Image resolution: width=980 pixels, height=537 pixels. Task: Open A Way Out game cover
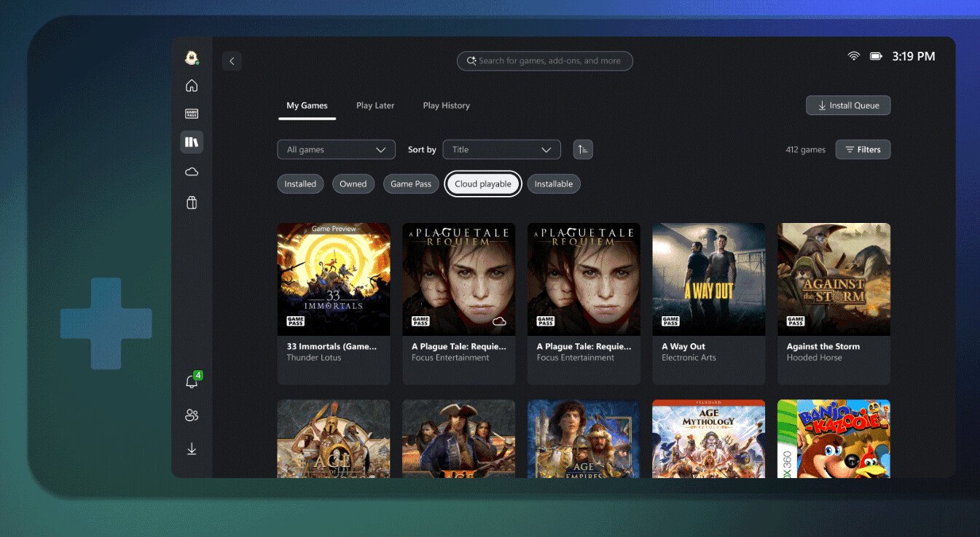coord(709,279)
